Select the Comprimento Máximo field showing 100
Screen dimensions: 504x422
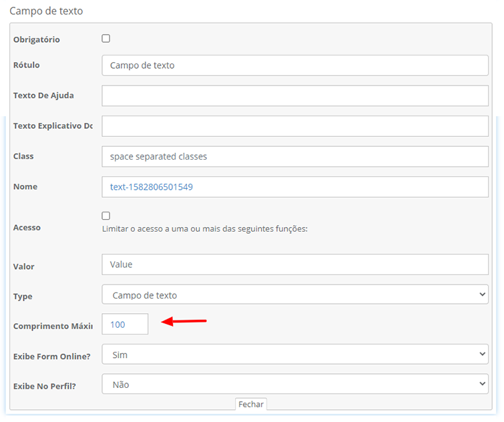(x=125, y=325)
